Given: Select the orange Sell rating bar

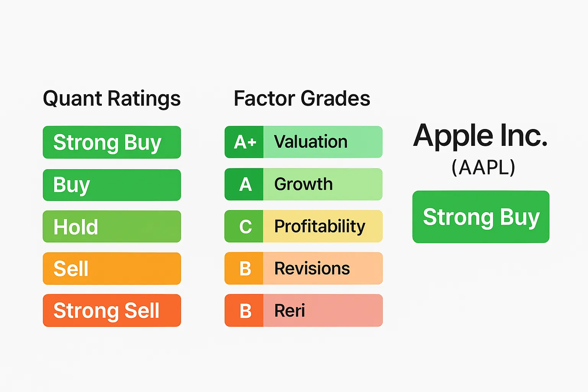Looking at the screenshot, I should pyautogui.click(x=112, y=268).
